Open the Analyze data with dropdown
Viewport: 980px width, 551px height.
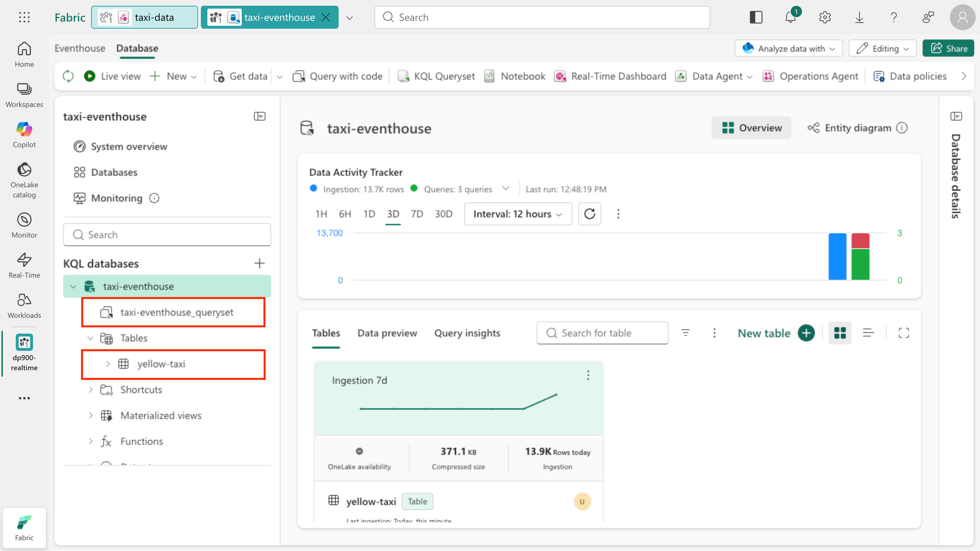pyautogui.click(x=789, y=48)
